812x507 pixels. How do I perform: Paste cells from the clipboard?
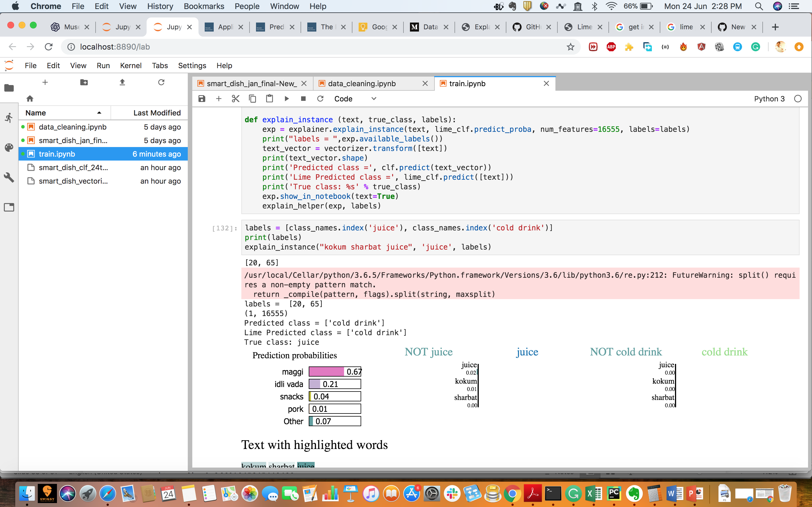pos(270,99)
